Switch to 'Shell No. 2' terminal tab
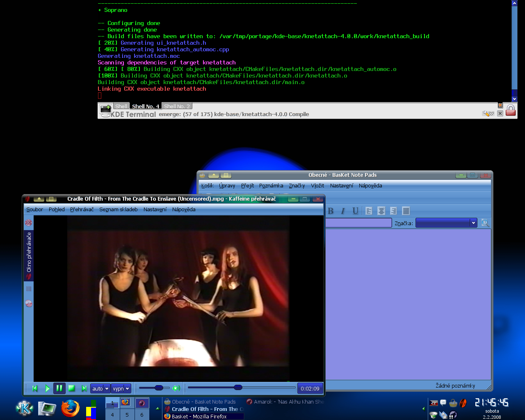The height and width of the screenshot is (420, 525). pyautogui.click(x=177, y=106)
